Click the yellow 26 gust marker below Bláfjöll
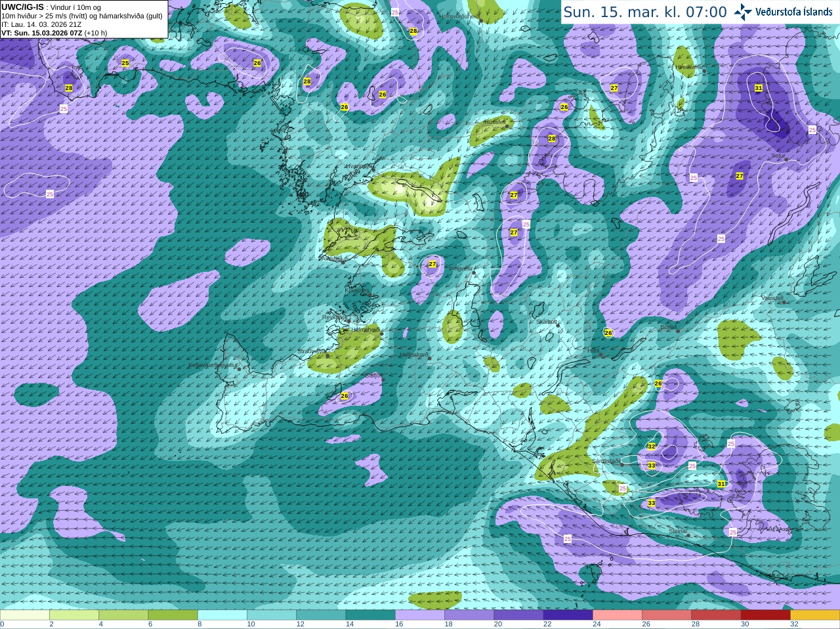Screen dimensions: 840x629 pyautogui.click(x=345, y=396)
